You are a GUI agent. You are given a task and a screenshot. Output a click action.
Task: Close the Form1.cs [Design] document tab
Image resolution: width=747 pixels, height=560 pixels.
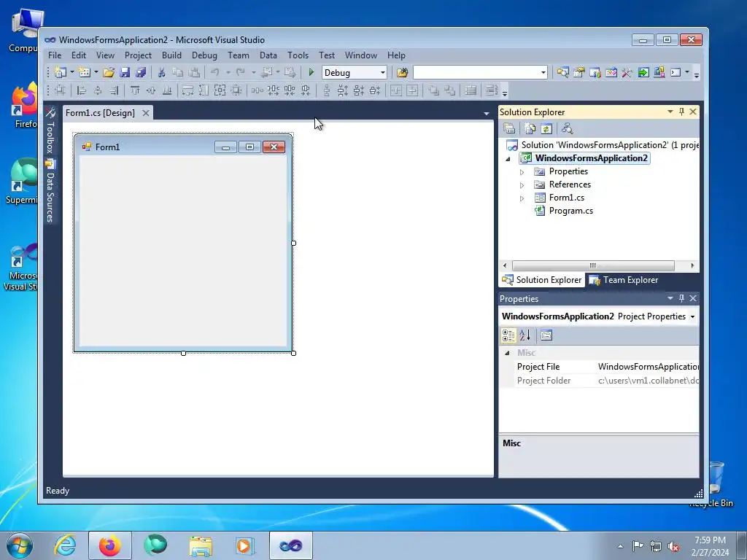tap(146, 113)
